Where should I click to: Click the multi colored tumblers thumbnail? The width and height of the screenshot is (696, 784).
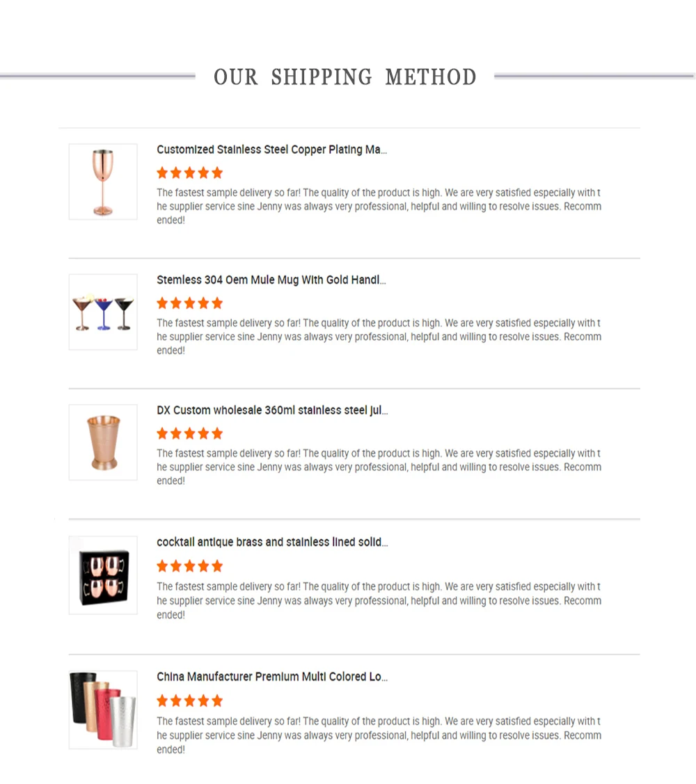click(x=103, y=710)
